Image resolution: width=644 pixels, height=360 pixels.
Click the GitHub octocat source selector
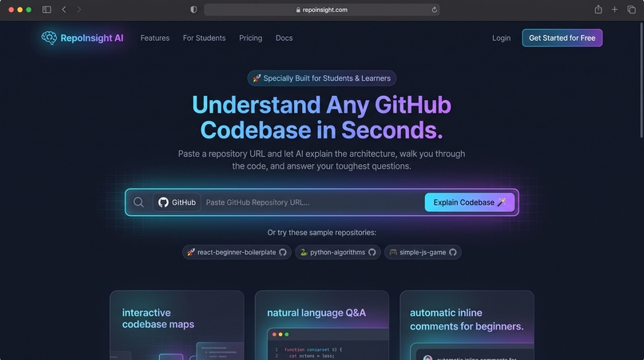tap(177, 202)
